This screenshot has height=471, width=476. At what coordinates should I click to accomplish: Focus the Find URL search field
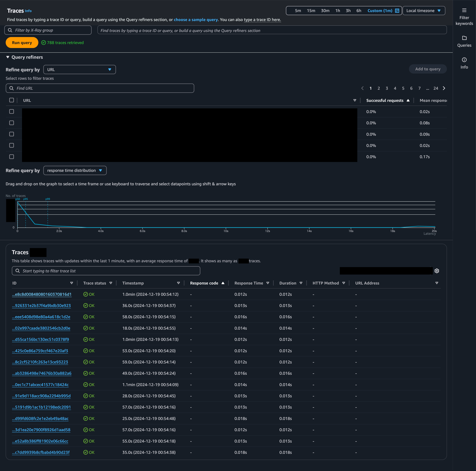pyautogui.click(x=100, y=88)
